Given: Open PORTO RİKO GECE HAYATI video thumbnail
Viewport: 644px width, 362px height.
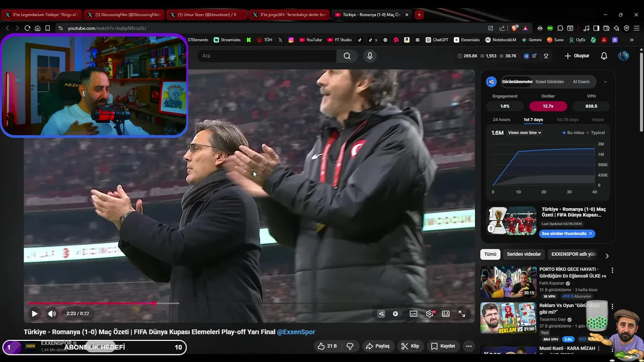Looking at the screenshot, I should (x=508, y=282).
